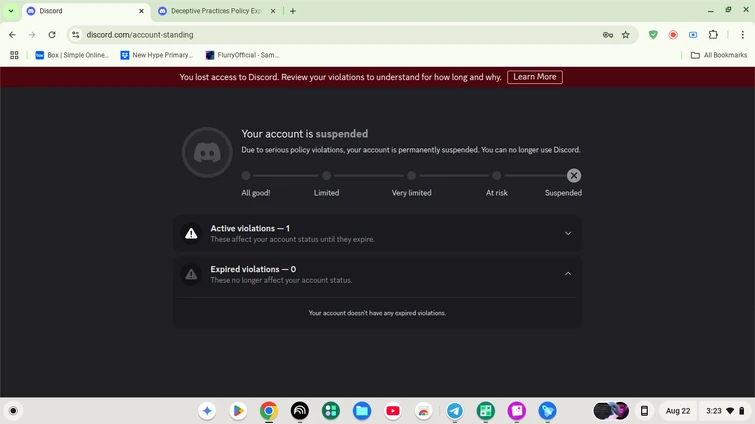Click 'Your account doesn't have any expired violations' text
The height and width of the screenshot is (424, 755).
point(377,313)
